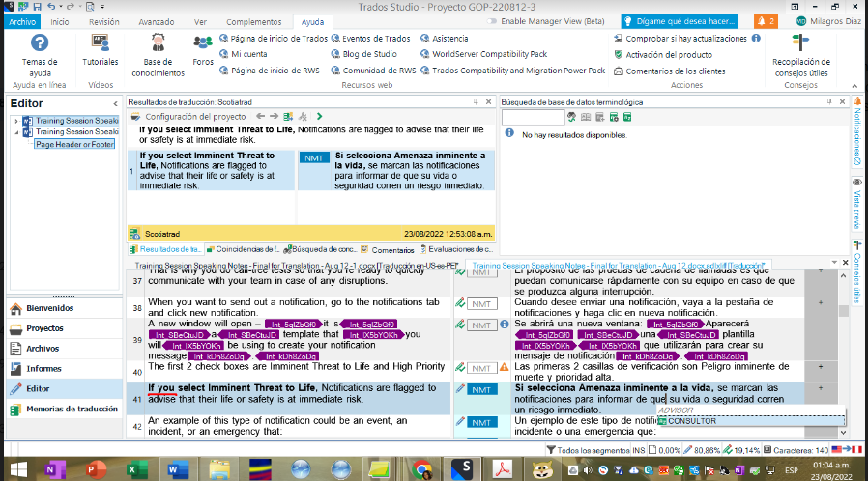Click the termbase search input field
This screenshot has width=868, height=481.
[x=533, y=117]
